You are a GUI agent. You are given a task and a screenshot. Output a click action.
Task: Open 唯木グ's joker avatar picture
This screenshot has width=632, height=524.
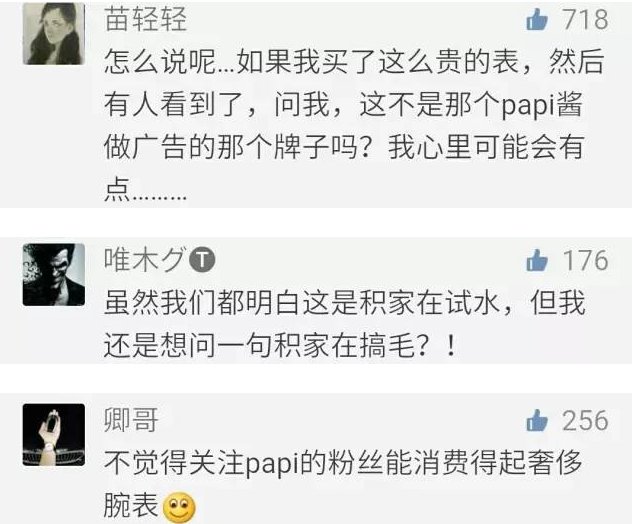54,274
